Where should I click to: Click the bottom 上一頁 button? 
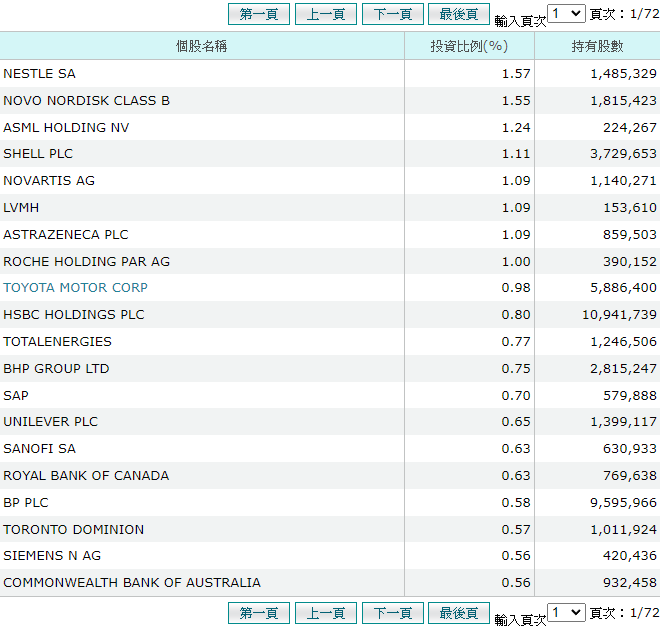(325, 613)
